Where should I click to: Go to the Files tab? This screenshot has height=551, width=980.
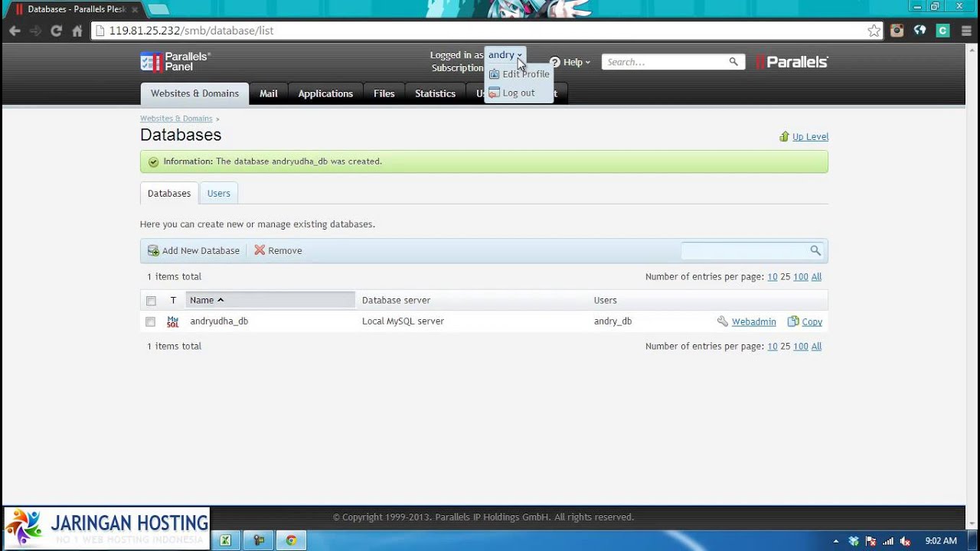click(x=384, y=93)
